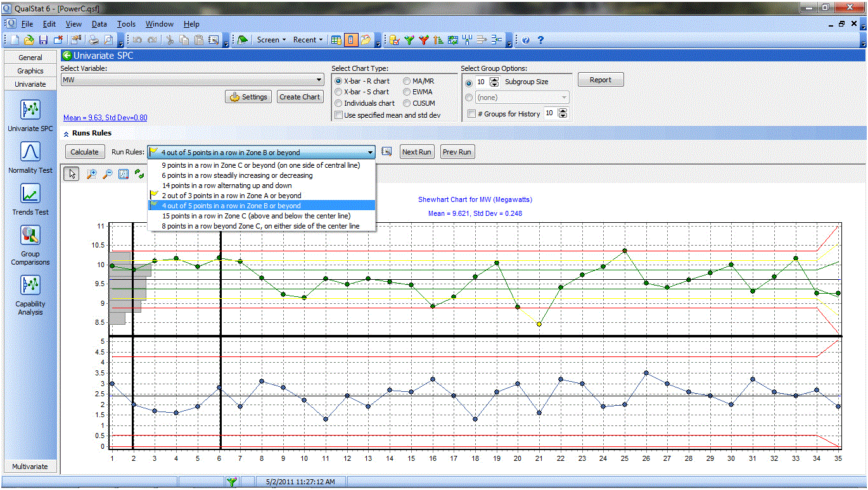Screen dimensions: 868x490
Task: Select the Individuals chart radio button
Action: coord(338,103)
